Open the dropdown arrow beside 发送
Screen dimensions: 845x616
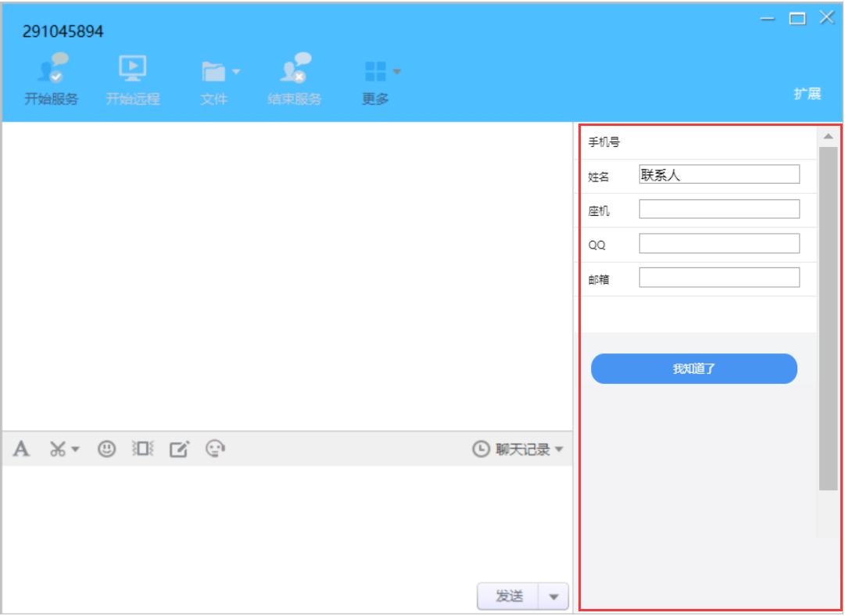pos(553,596)
